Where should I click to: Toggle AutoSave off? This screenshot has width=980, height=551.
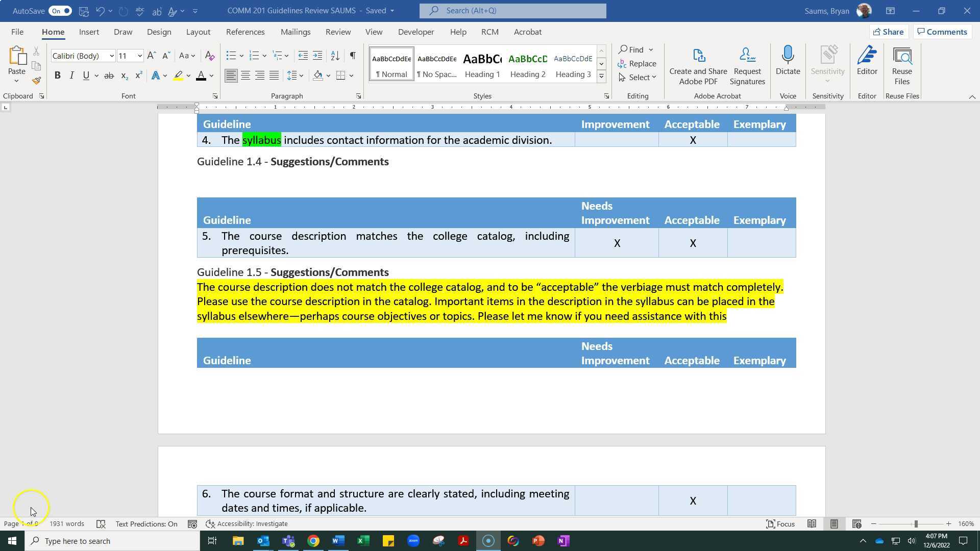[59, 10]
